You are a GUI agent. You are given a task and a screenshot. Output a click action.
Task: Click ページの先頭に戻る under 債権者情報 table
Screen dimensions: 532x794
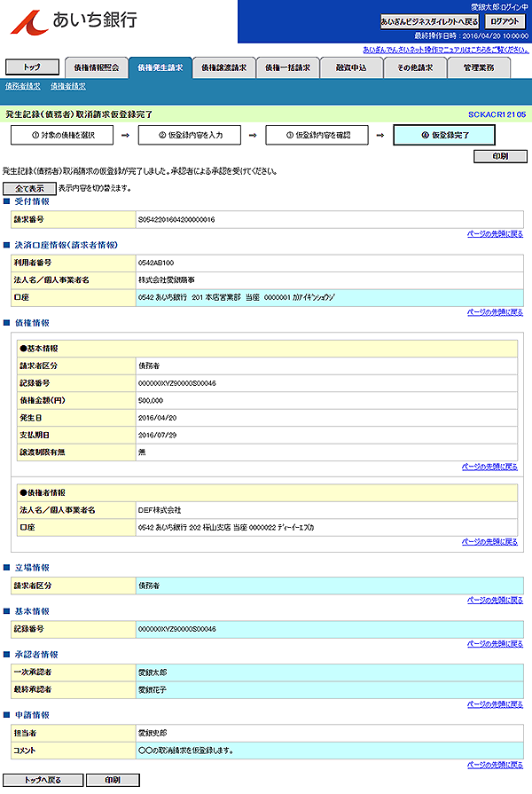click(x=489, y=542)
